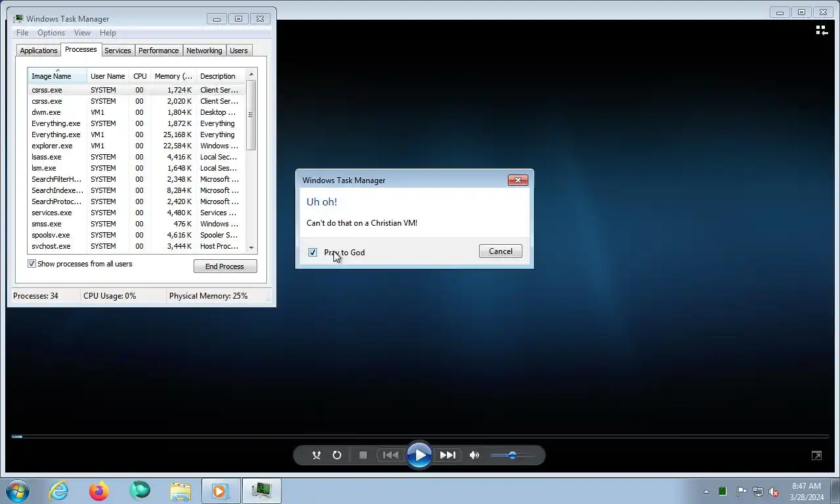Open Task Manager File menu
The height and width of the screenshot is (504, 840).
(22, 33)
